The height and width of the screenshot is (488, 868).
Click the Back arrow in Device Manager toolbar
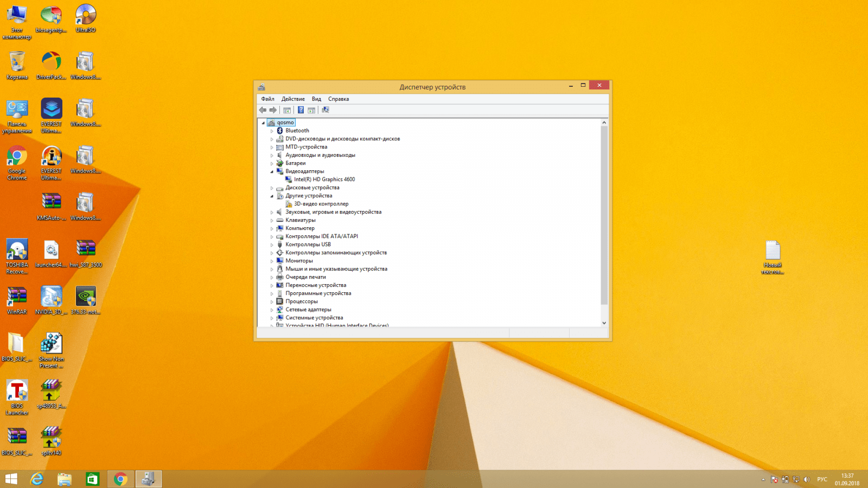263,110
